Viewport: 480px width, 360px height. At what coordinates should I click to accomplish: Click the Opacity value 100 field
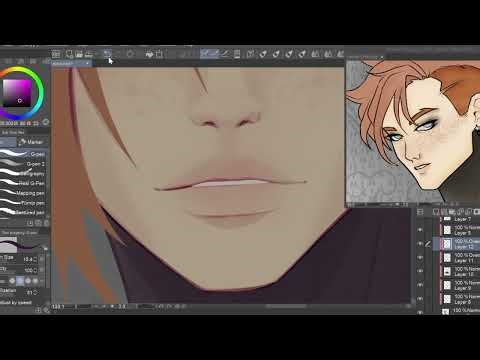pos(29,270)
